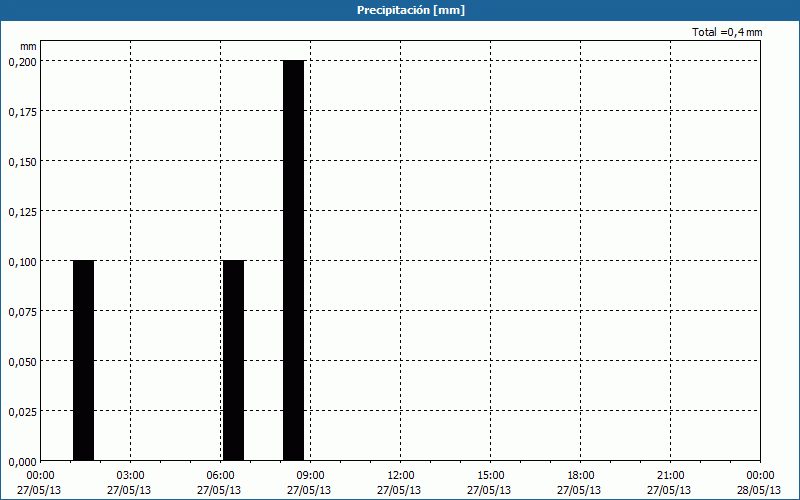Click the 00:00 27/05/13 time label
The width and height of the screenshot is (800, 500).
(x=39, y=483)
